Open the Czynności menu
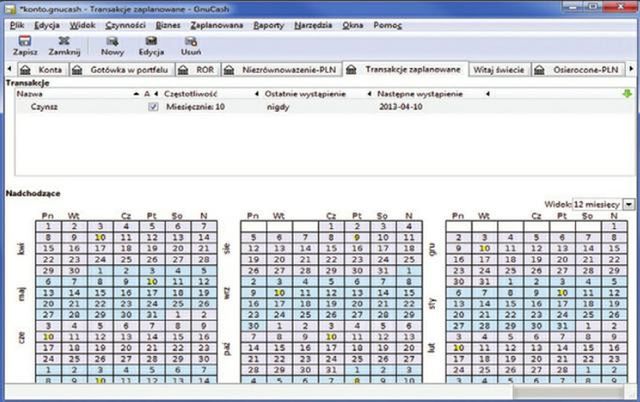The height and width of the screenshot is (402, 640). (x=125, y=25)
